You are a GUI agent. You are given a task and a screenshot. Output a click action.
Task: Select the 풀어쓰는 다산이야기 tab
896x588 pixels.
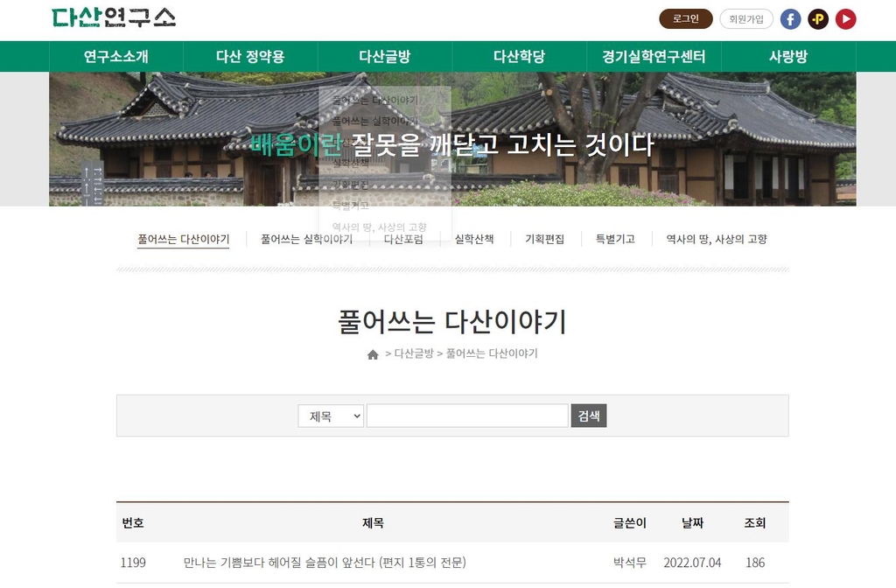pos(183,239)
